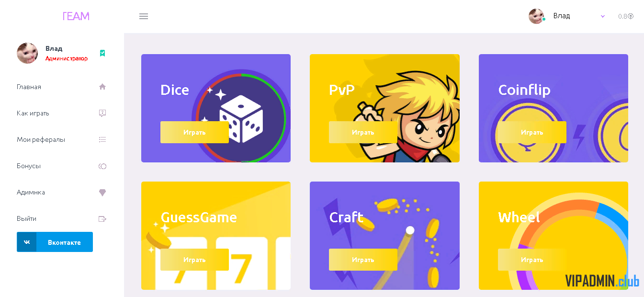Image resolution: width=644 pixels, height=297 pixels.
Task: Toggle the hamburger sidebar menu icon
Action: (x=144, y=16)
